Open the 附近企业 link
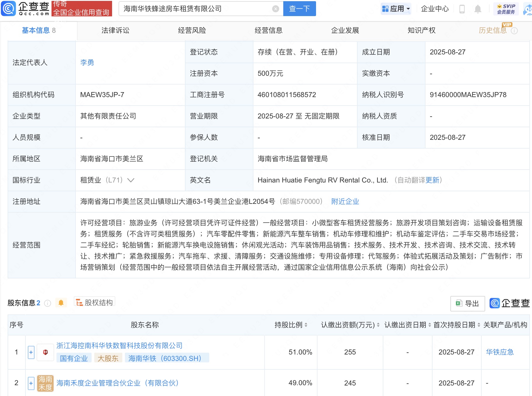Screen dimensions: 532x396 (345, 202)
